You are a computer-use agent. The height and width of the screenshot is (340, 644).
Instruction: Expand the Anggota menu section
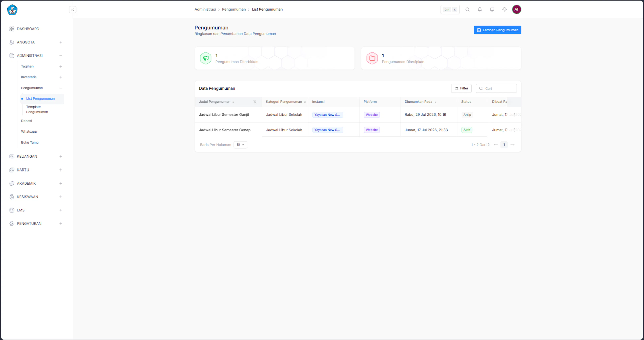(61, 42)
